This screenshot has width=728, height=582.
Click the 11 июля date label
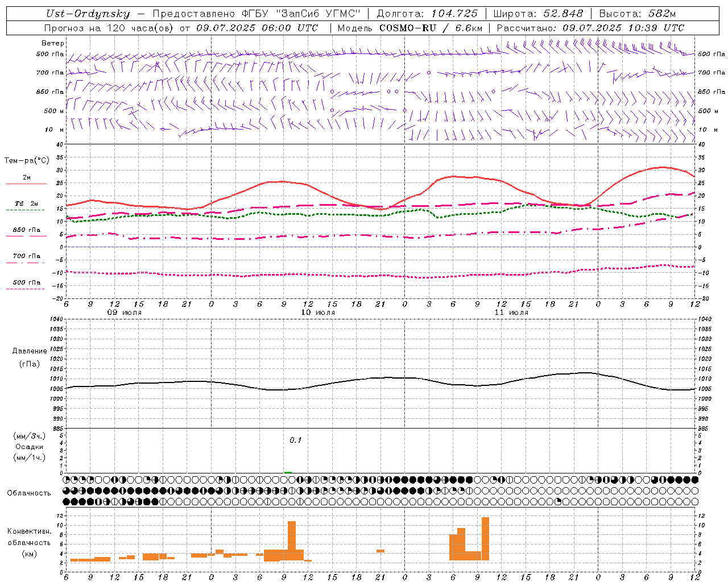pos(511,313)
